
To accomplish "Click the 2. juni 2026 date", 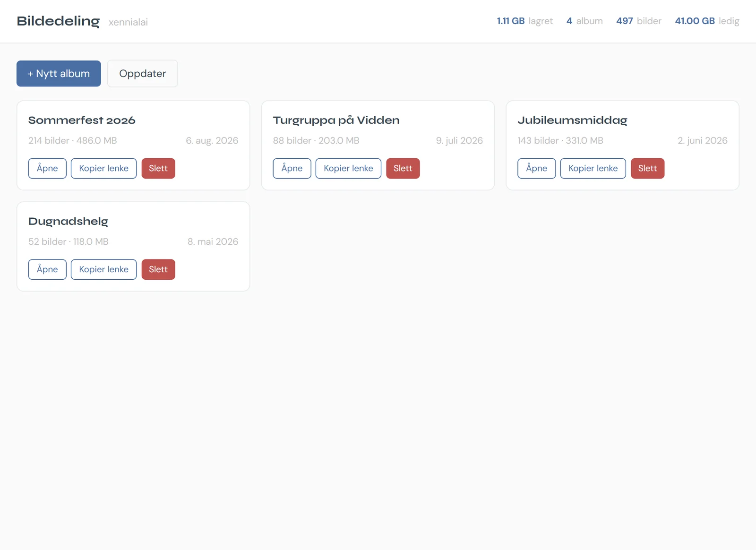I will [703, 141].
